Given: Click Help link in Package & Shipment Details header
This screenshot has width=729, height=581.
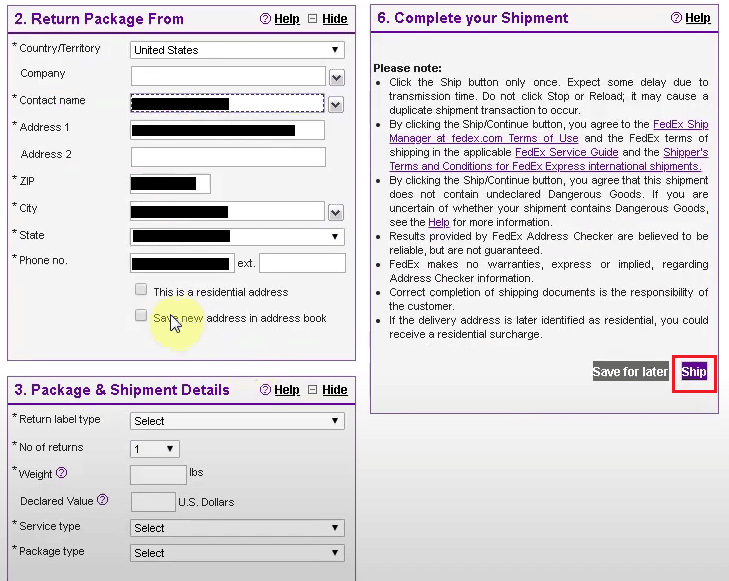Looking at the screenshot, I should pos(287,390).
